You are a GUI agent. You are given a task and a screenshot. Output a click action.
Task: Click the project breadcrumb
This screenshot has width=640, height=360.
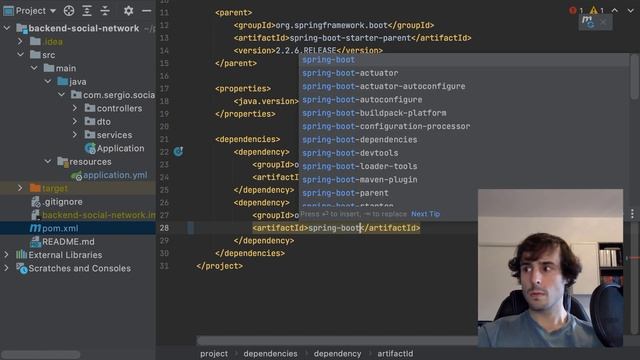214,353
